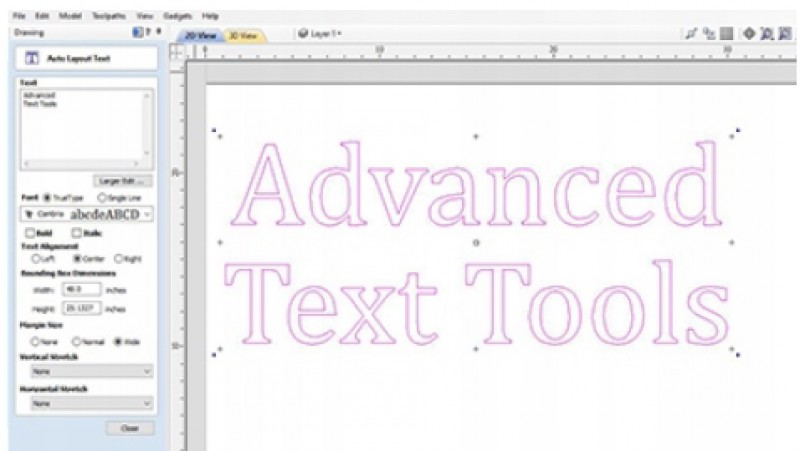Viewport: 800px width, 451px height.
Task: Click the ruler origin corner icon
Action: click(177, 53)
